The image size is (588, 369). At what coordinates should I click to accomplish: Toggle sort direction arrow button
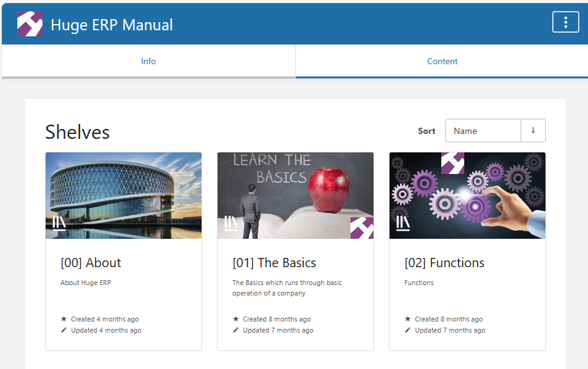click(x=533, y=131)
